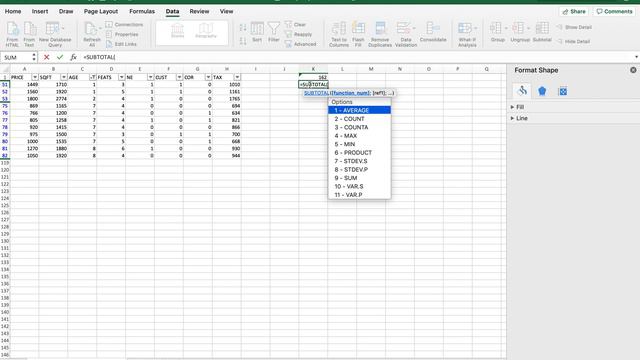
Task: Click Text to Columns
Action: [x=339, y=34]
